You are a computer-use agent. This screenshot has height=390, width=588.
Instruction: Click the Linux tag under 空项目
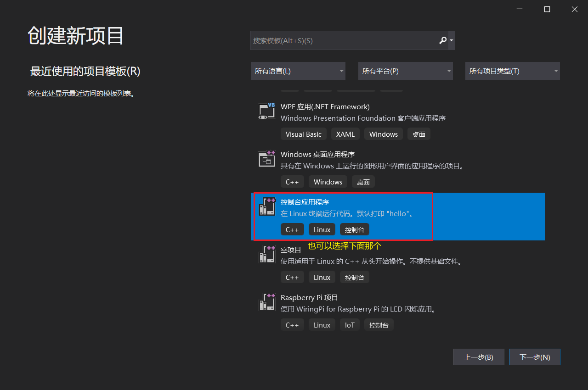tap(322, 277)
